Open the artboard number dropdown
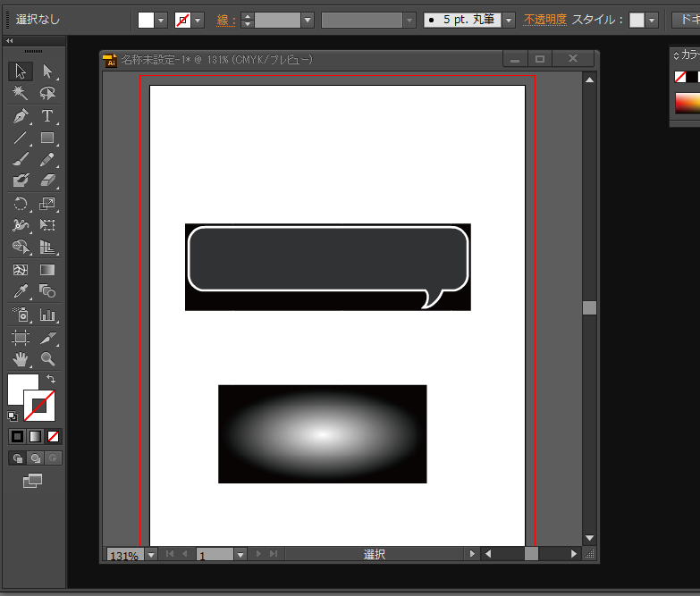Screen dimensions: 700x596 click(x=240, y=555)
